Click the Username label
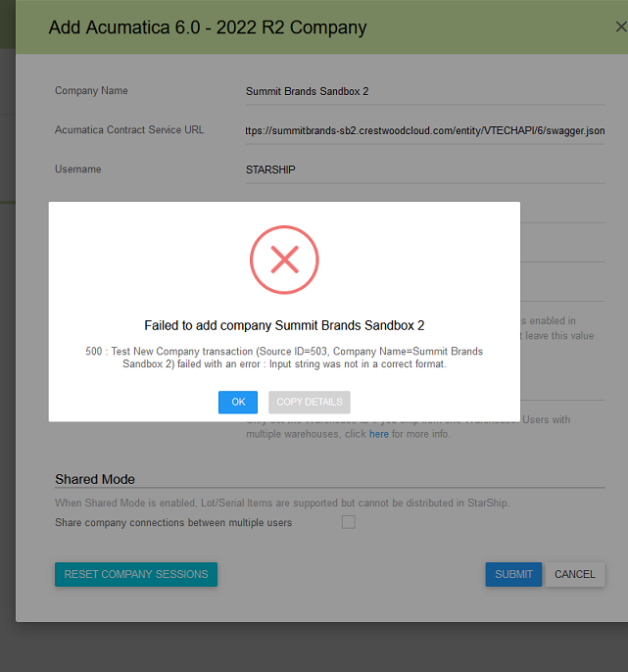 [x=78, y=169]
